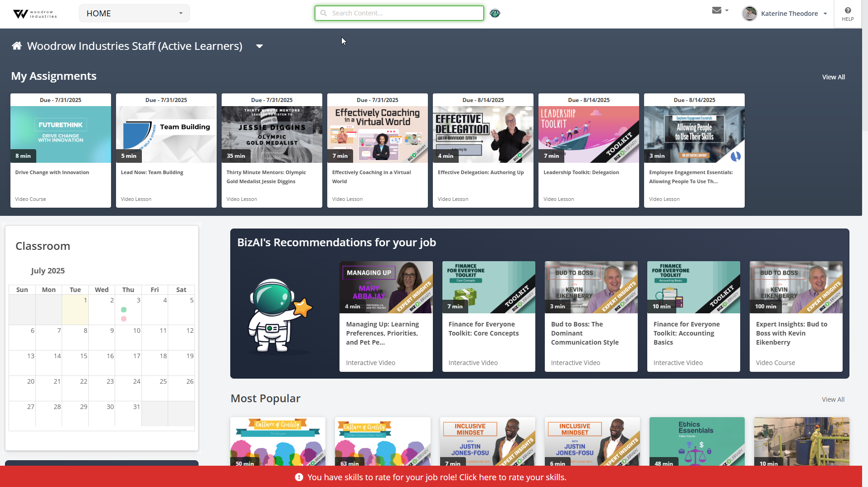
Task: Click the HELP question mark icon
Action: pyautogui.click(x=847, y=11)
